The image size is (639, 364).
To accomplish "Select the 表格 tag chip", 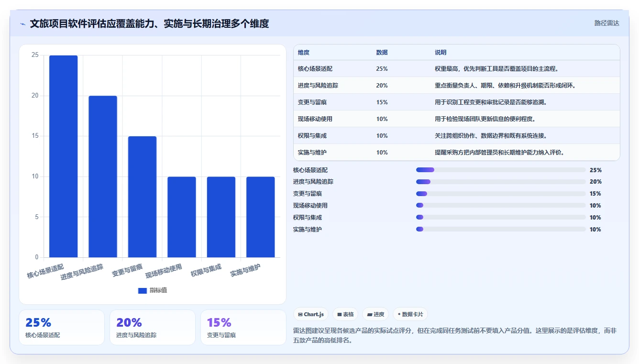I will coord(345,314).
